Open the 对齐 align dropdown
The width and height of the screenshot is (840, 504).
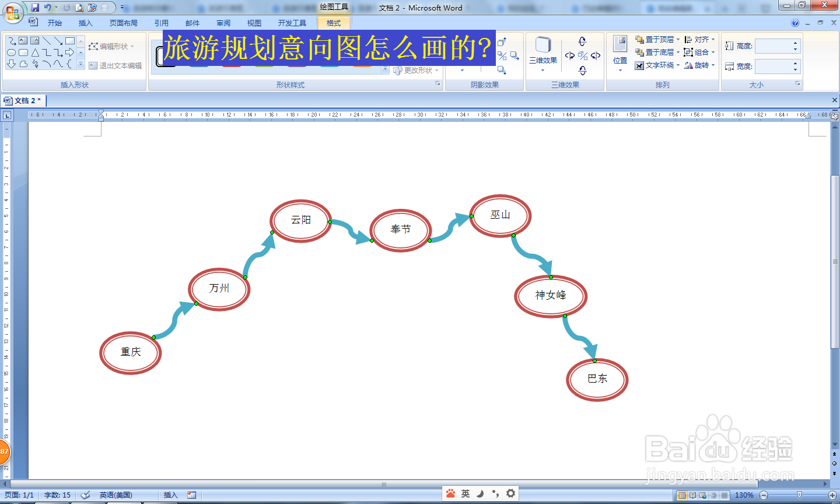click(699, 40)
